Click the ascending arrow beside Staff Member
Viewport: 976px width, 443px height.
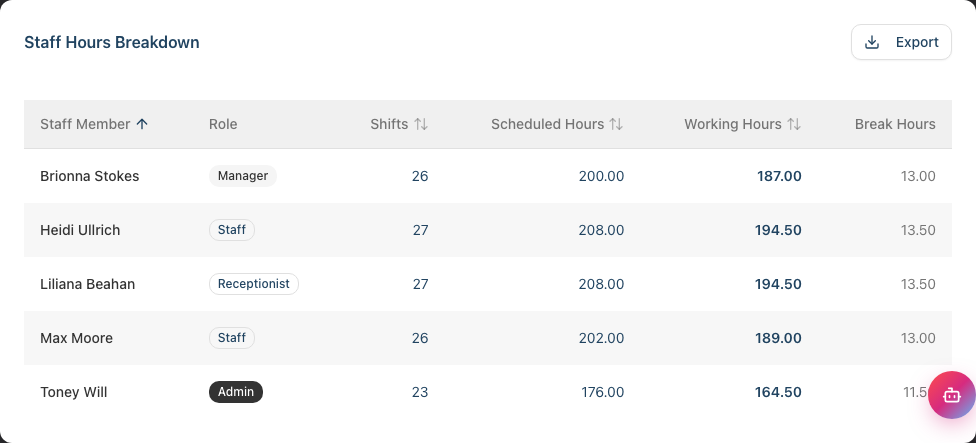point(142,124)
